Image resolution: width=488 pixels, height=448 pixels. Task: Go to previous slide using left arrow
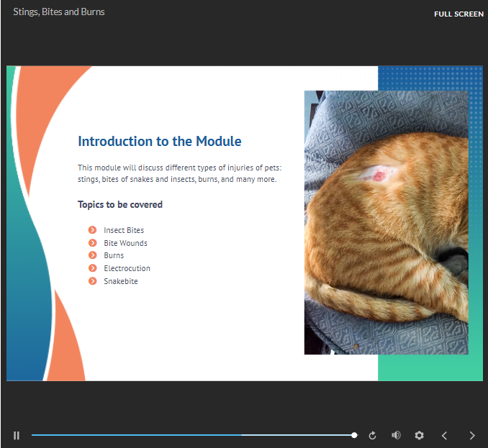point(445,435)
